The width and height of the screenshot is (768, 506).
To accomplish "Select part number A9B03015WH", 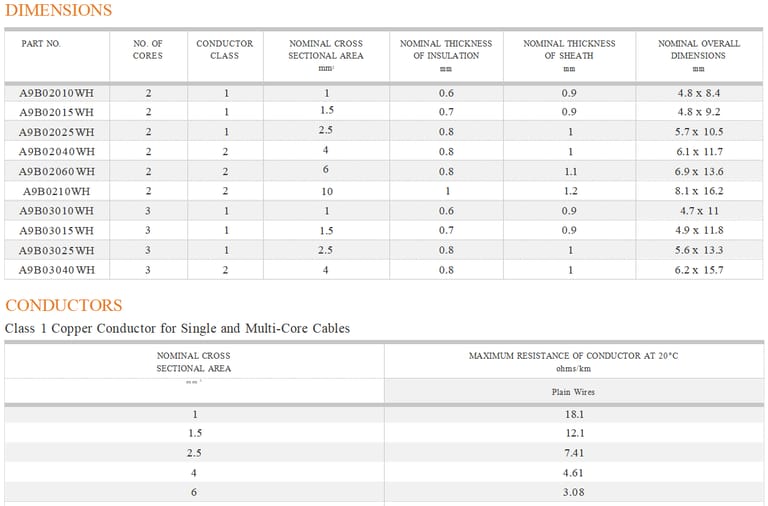I will click(56, 231).
